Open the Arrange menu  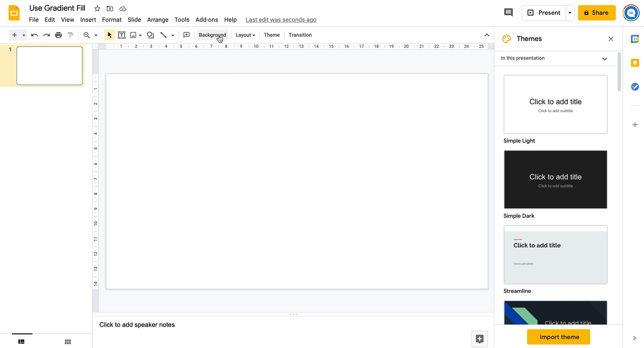[158, 20]
